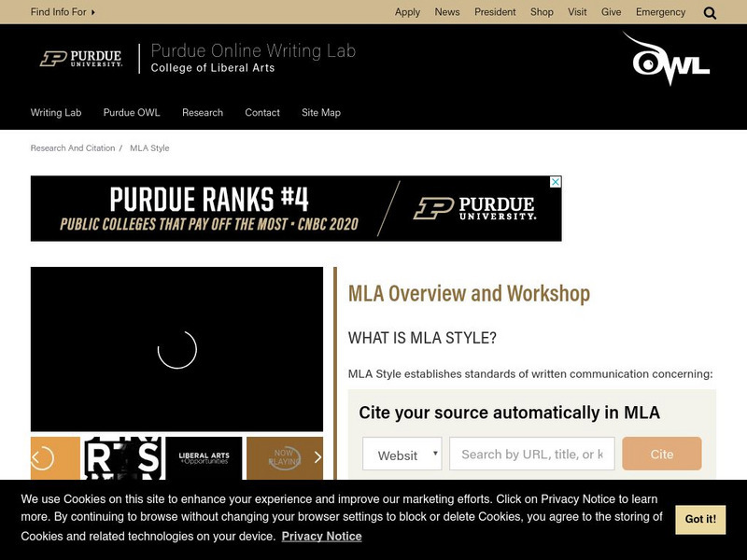Open the Website source type dropdown
The height and width of the screenshot is (560, 747).
(402, 454)
